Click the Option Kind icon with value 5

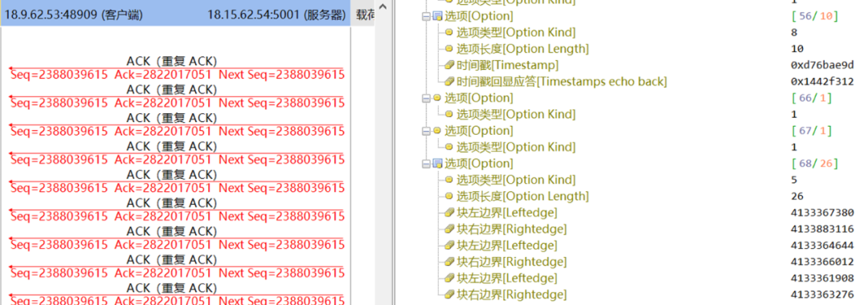pyautogui.click(x=449, y=180)
